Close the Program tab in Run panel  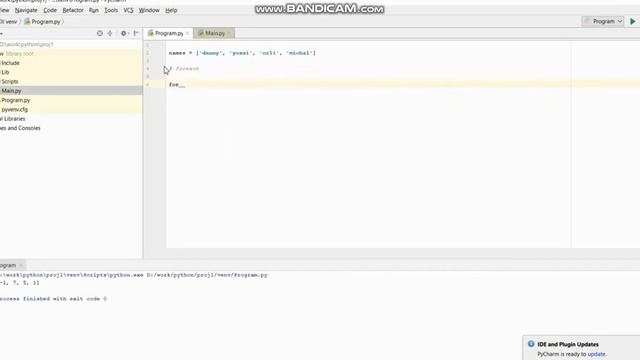21,265
